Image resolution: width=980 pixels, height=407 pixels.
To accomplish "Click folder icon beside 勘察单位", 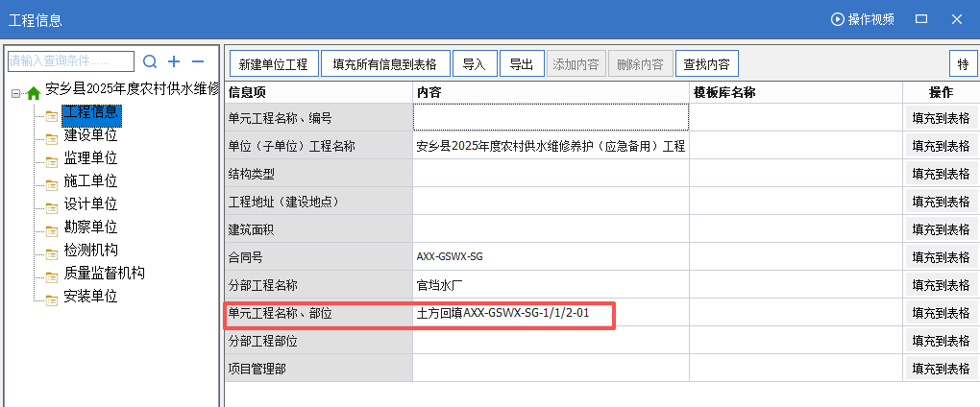I will click(52, 231).
